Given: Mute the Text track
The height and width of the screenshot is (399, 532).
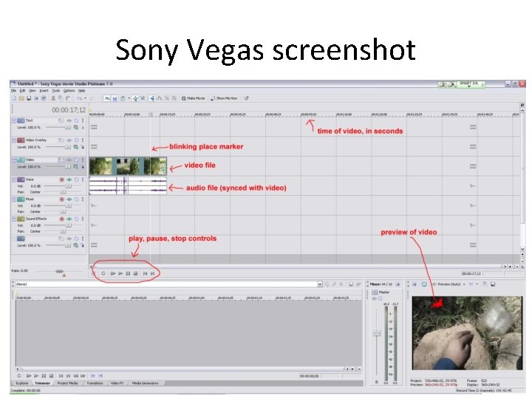Looking at the screenshot, I should coord(76,120).
